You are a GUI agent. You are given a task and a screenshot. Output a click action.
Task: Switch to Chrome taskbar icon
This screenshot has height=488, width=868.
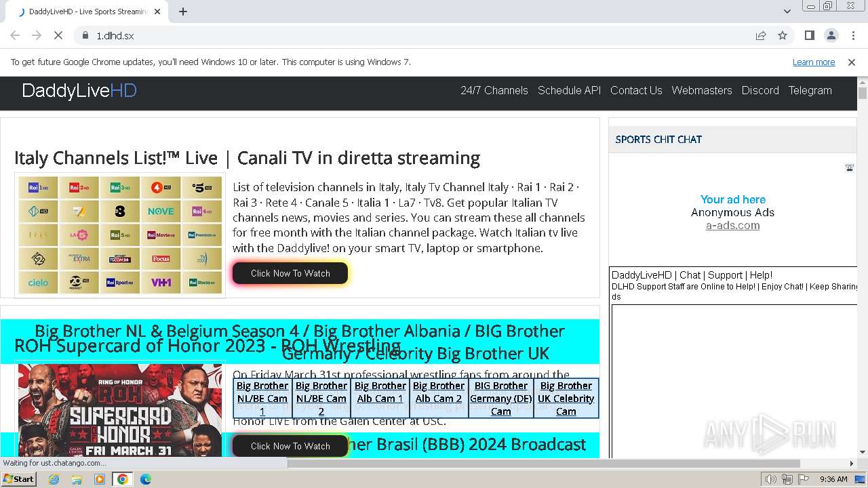pos(123,479)
